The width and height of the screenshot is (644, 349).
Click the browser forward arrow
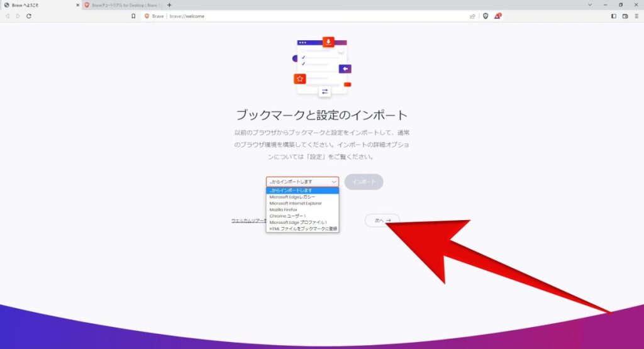[x=18, y=16]
